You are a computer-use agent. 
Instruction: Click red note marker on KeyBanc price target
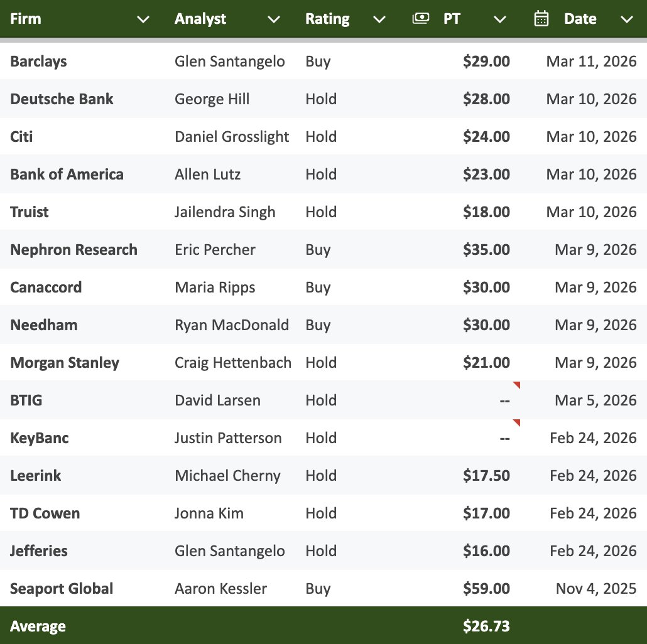coord(516,422)
